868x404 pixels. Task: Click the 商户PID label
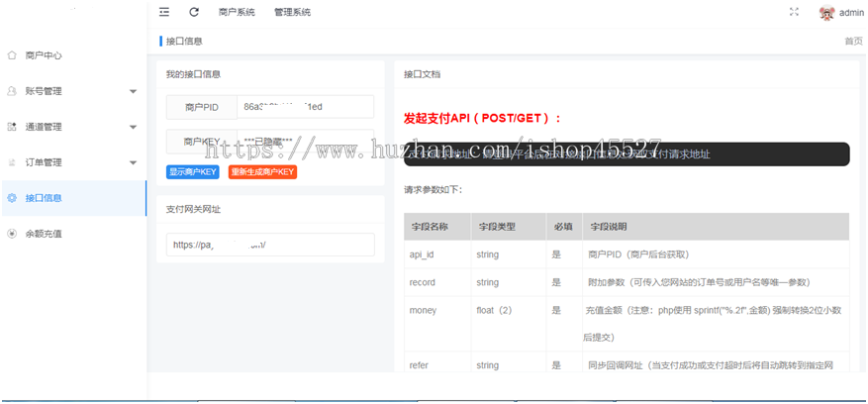click(202, 108)
